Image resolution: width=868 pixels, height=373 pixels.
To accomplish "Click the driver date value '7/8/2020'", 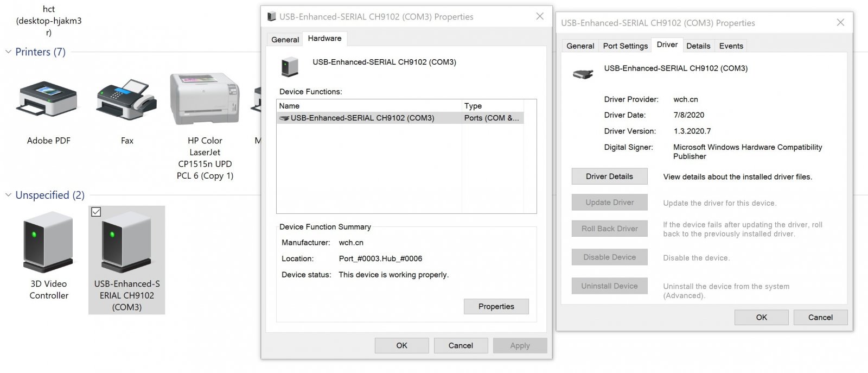I will pyautogui.click(x=688, y=115).
